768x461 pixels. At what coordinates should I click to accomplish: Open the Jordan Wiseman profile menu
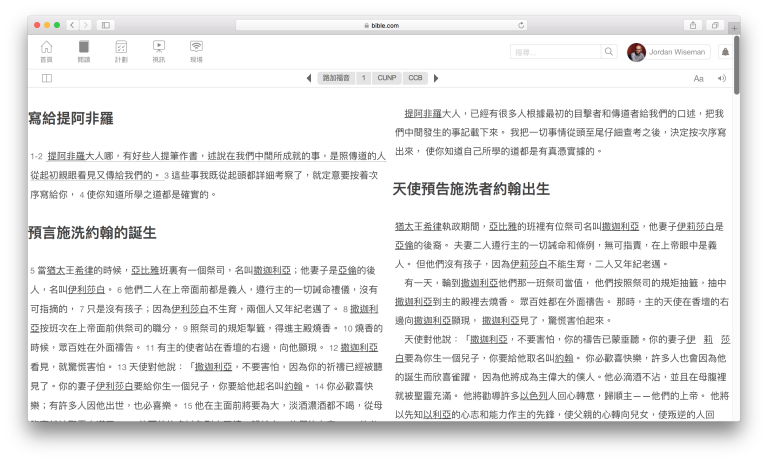pyautogui.click(x=668, y=52)
